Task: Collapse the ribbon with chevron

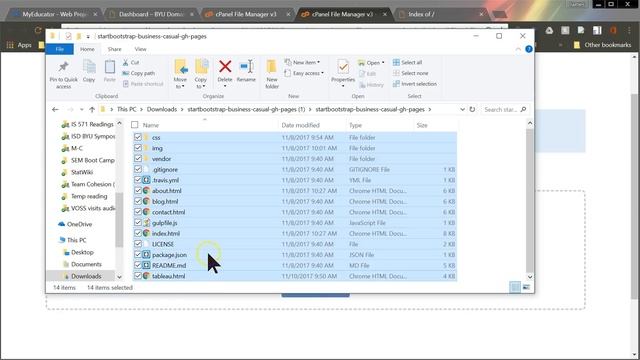Action: click(x=518, y=49)
